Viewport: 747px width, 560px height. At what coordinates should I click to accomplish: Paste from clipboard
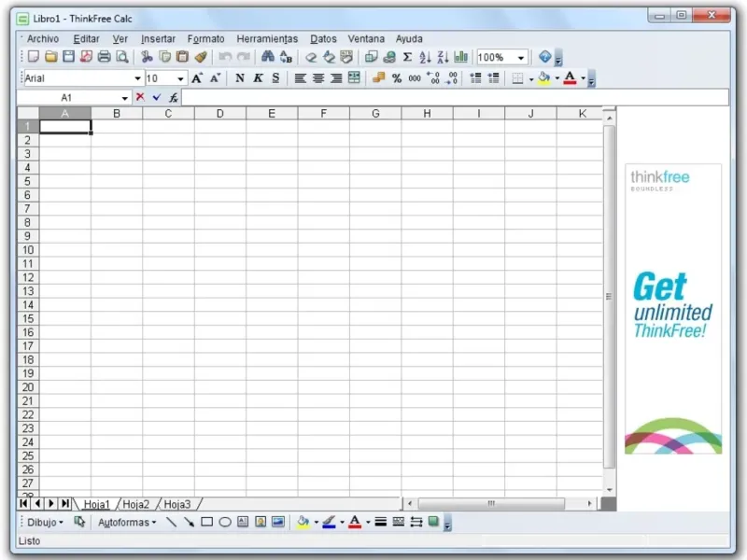tap(182, 57)
